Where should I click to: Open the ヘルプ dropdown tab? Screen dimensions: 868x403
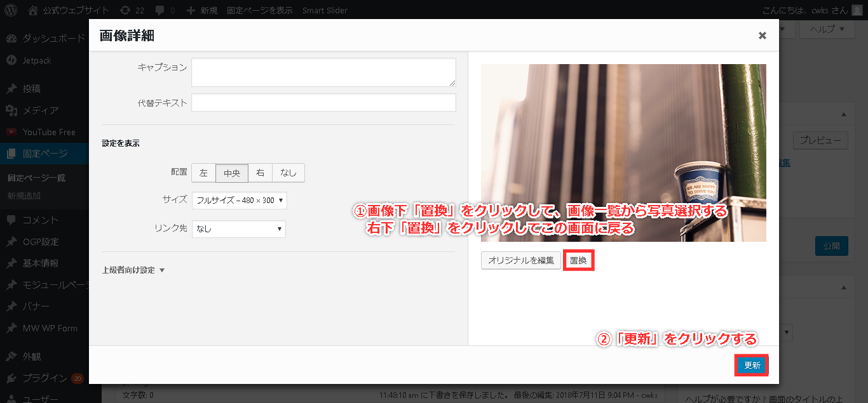click(826, 29)
